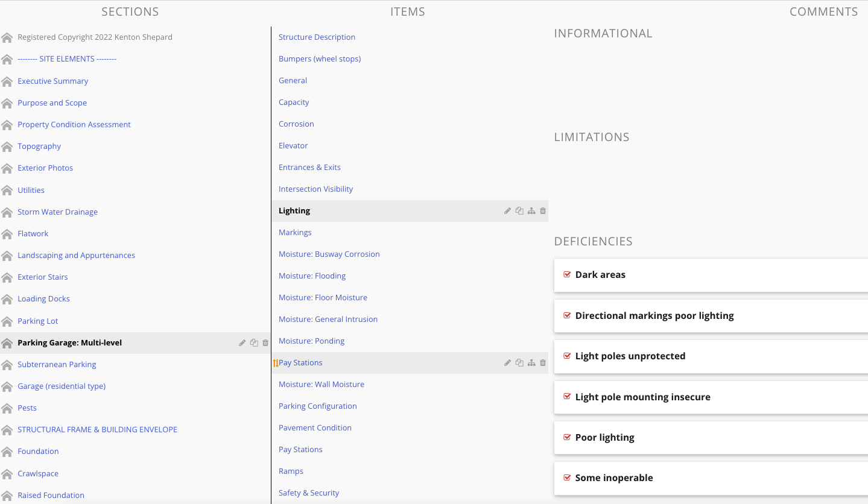Toggle the Some inoperable checkbox
This screenshot has height=504, width=868.
coord(567,477)
